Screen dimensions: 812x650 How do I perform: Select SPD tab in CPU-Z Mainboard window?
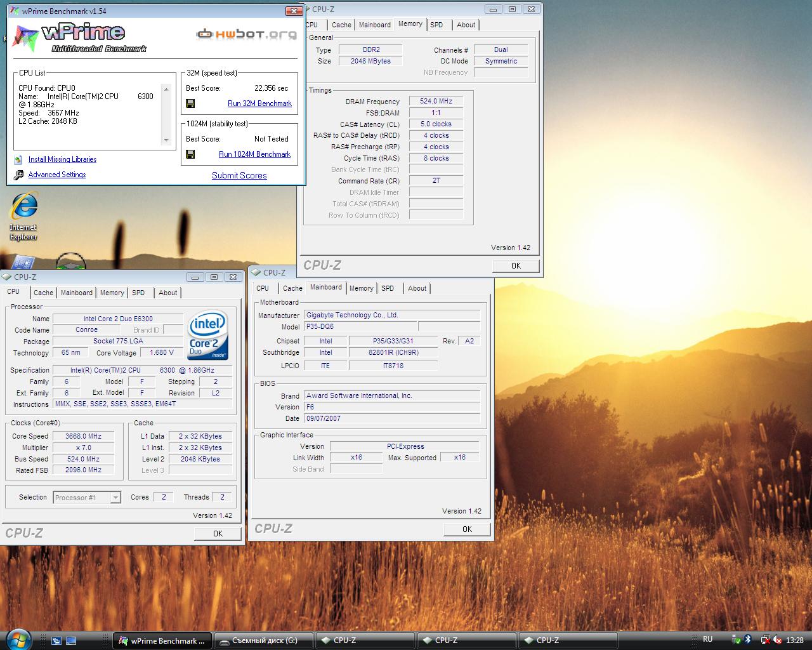click(388, 288)
